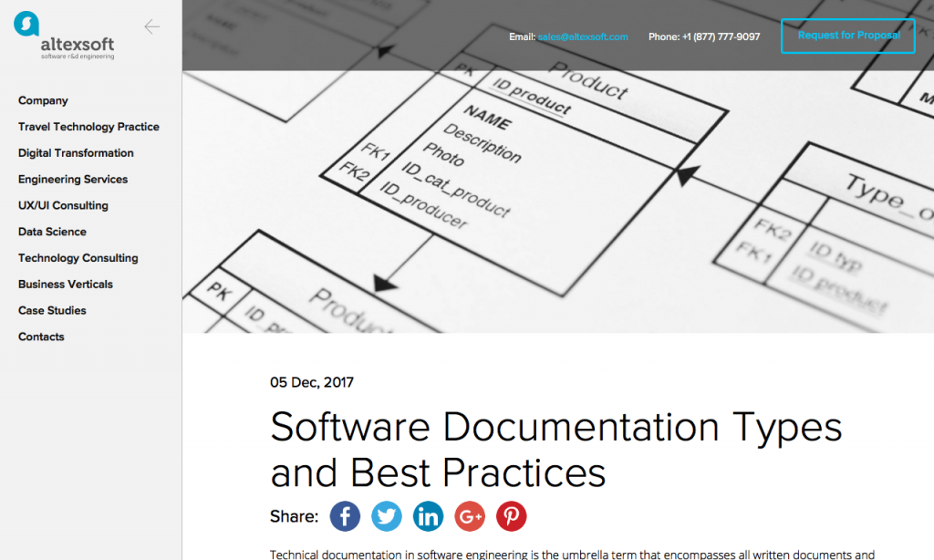The image size is (934, 560).
Task: Navigate to Travel Technology Practice
Action: tap(88, 127)
